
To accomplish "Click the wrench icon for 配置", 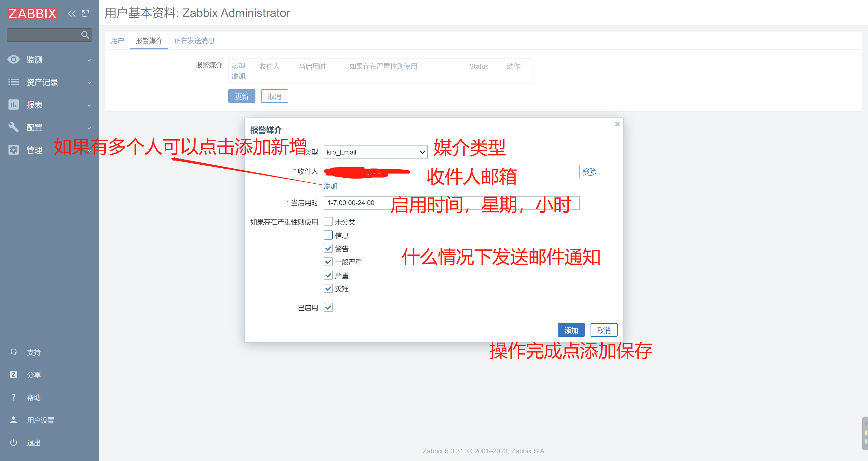I will [x=14, y=127].
